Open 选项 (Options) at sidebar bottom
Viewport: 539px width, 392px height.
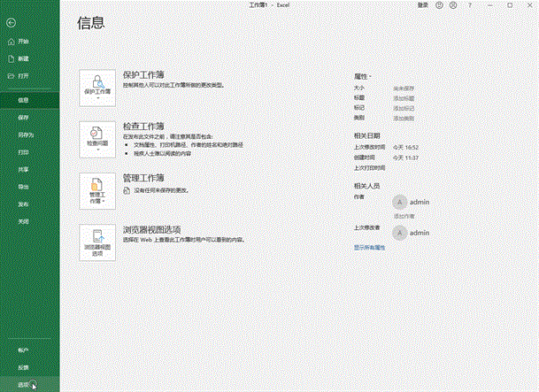[23, 384]
